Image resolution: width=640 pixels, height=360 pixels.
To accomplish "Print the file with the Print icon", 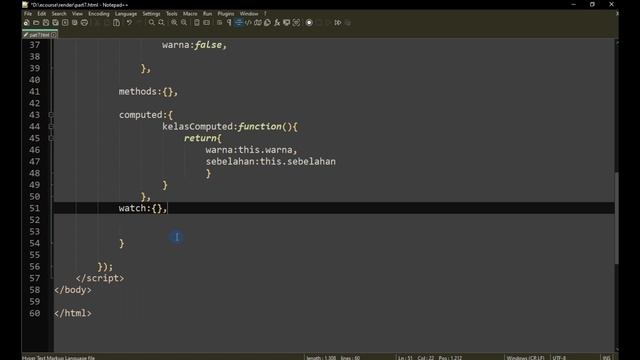I will tap(84, 23).
